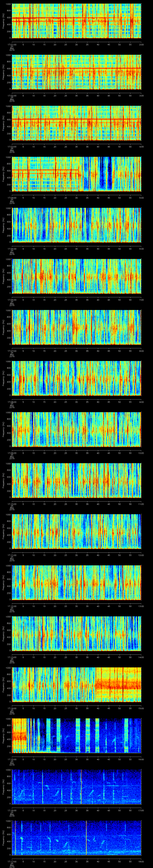Click the 17:04:00 start time label

(12, 197)
